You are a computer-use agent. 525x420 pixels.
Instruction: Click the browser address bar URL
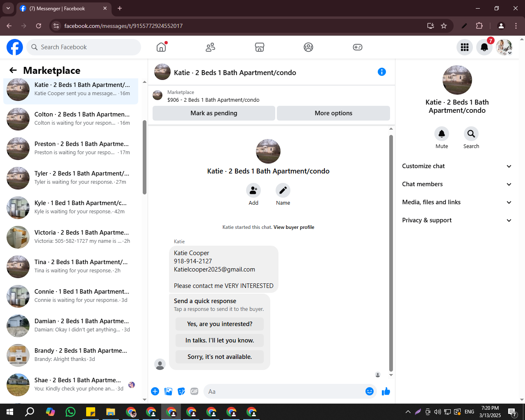coord(123,26)
